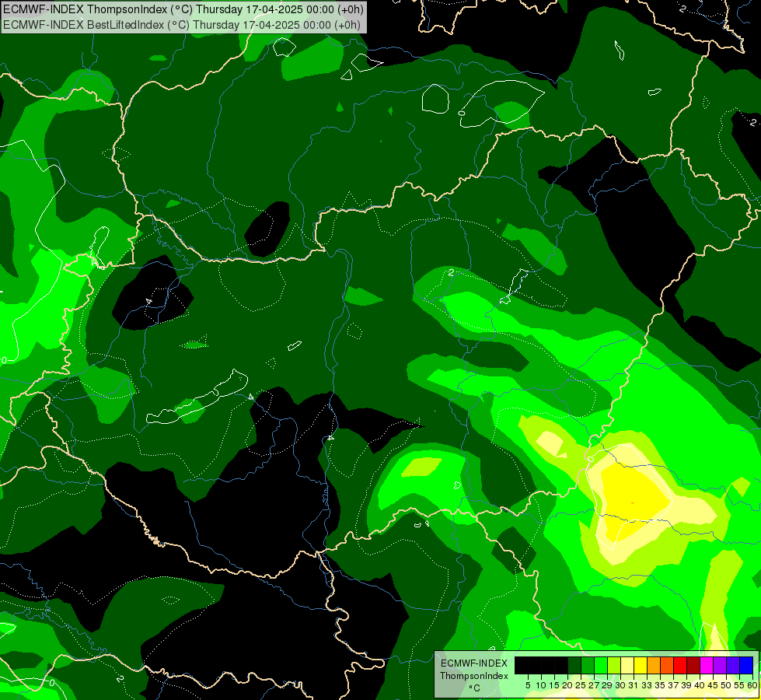Viewport: 761px width, 700px height.
Task: Select the yellow-green 29–30 legend swatch
Action: (x=614, y=665)
